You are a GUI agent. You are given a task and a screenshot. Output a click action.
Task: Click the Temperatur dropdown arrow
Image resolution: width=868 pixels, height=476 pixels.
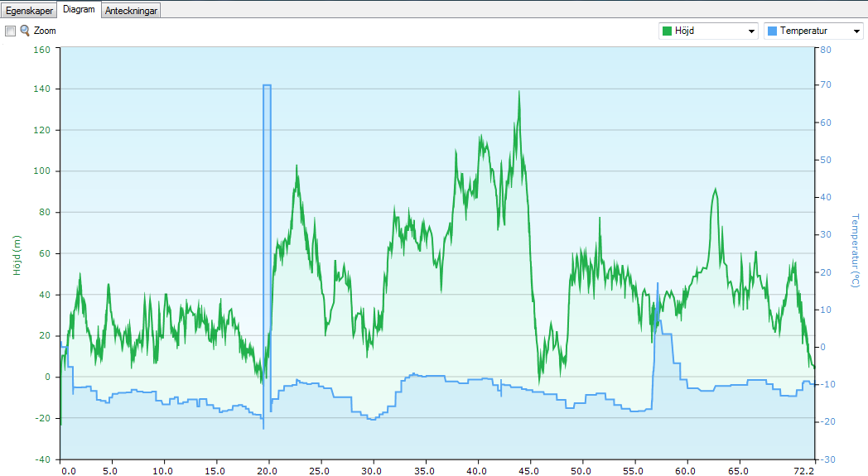tap(856, 31)
